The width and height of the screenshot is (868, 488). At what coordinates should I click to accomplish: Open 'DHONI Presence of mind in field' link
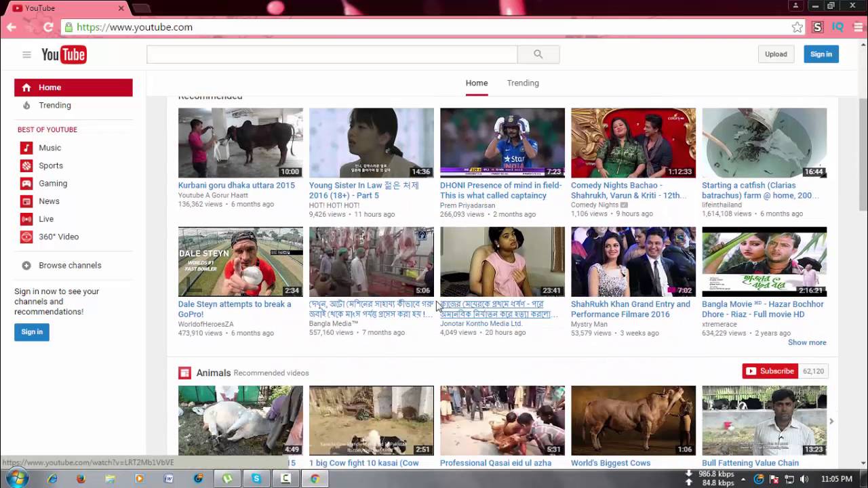(500, 190)
